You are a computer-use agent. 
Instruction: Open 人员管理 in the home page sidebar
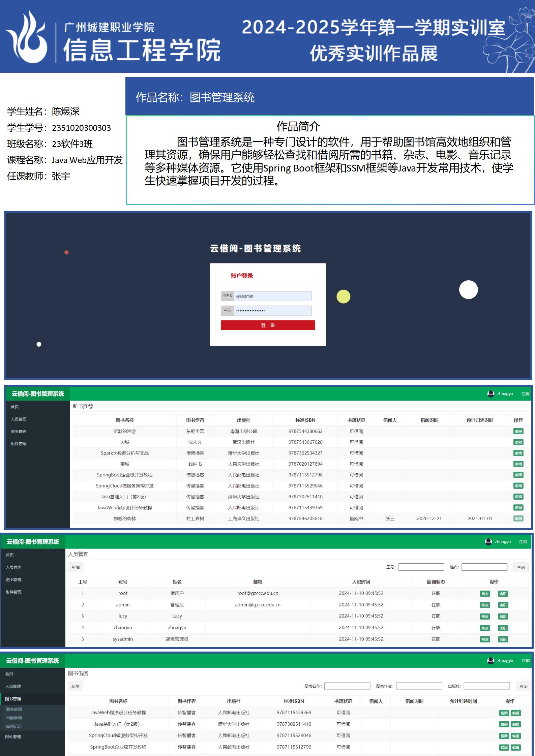[x=19, y=419]
